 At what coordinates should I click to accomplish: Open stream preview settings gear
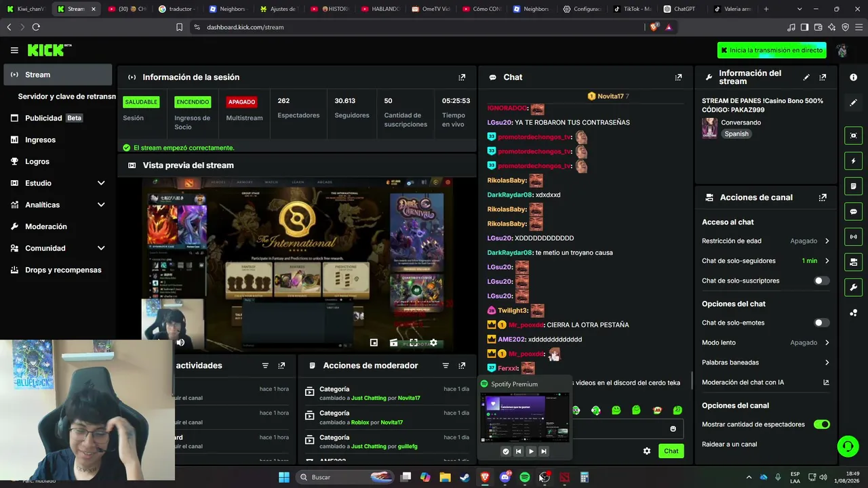click(433, 342)
